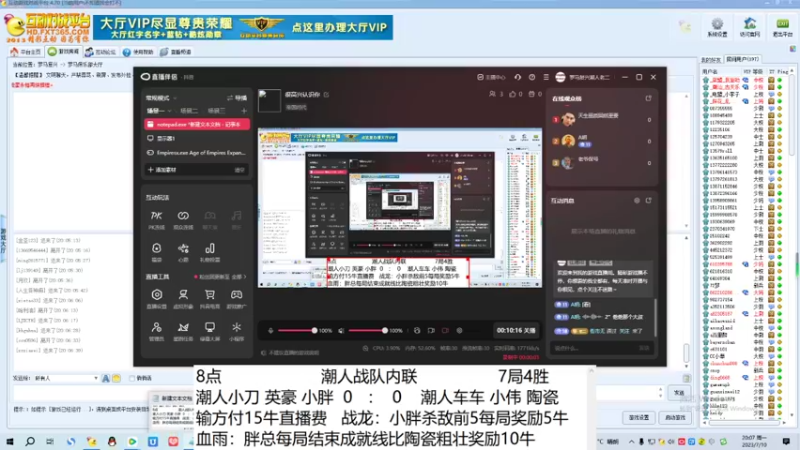Open 小程序 mini program tool
The image size is (800, 450).
click(236, 331)
